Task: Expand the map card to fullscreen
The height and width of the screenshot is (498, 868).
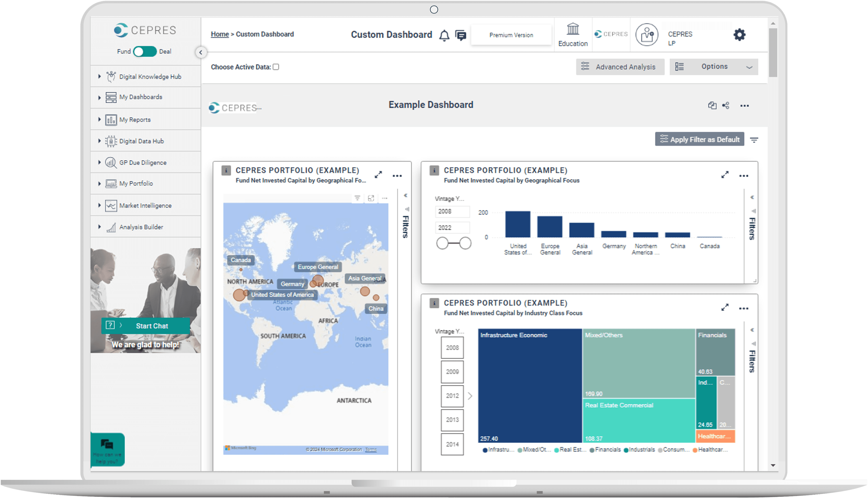Action: coord(378,175)
